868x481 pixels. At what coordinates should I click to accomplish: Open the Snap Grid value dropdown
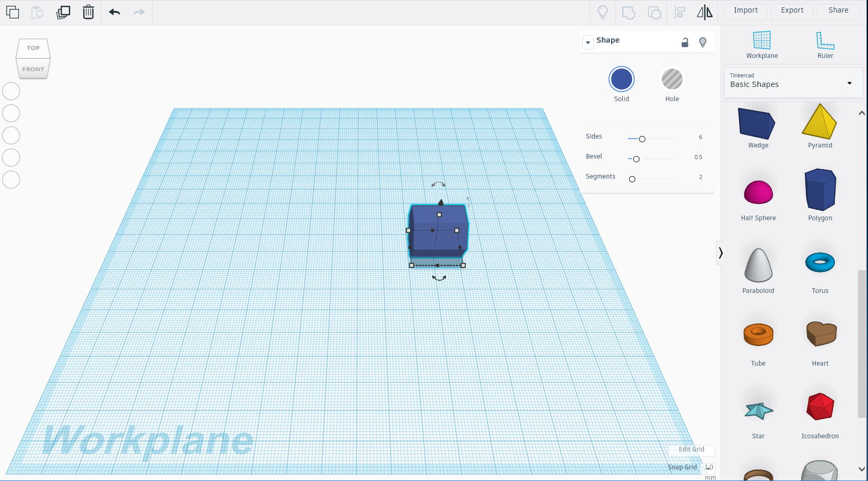(709, 467)
